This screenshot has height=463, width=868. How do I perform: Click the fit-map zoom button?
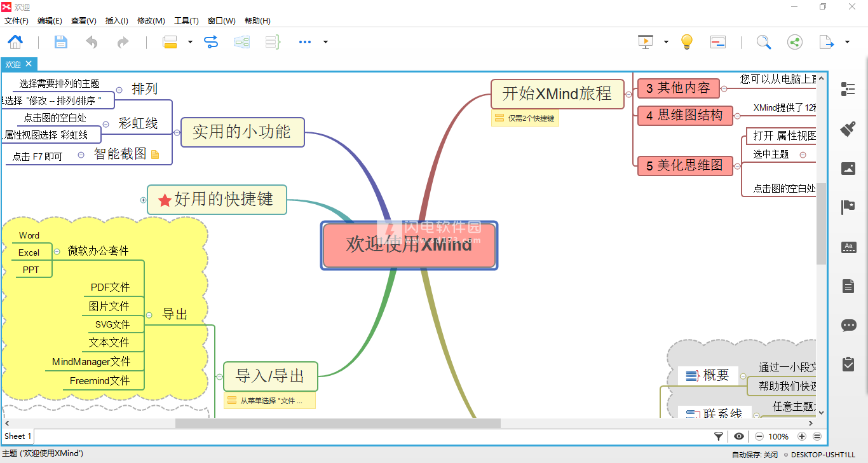click(x=817, y=436)
